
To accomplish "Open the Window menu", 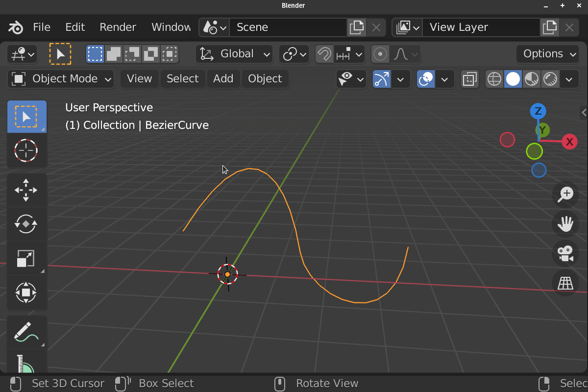I will coord(171,27).
